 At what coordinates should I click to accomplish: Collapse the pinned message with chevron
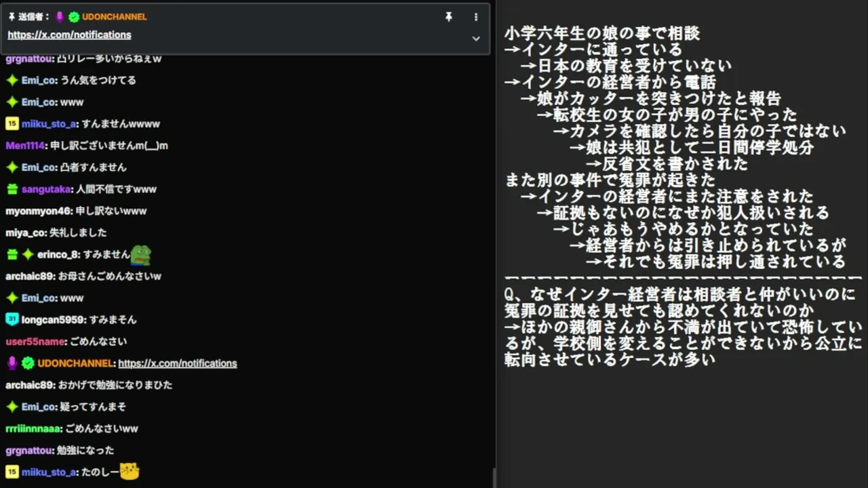(476, 39)
